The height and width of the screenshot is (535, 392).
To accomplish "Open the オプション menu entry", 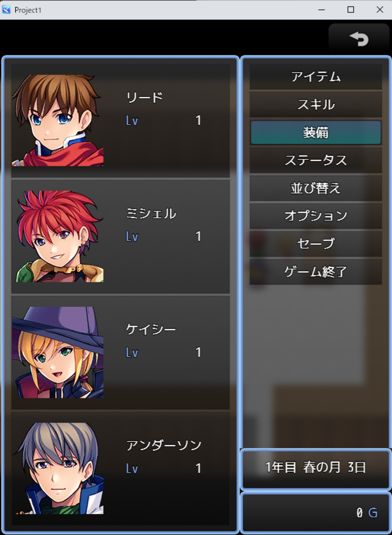I will click(316, 216).
